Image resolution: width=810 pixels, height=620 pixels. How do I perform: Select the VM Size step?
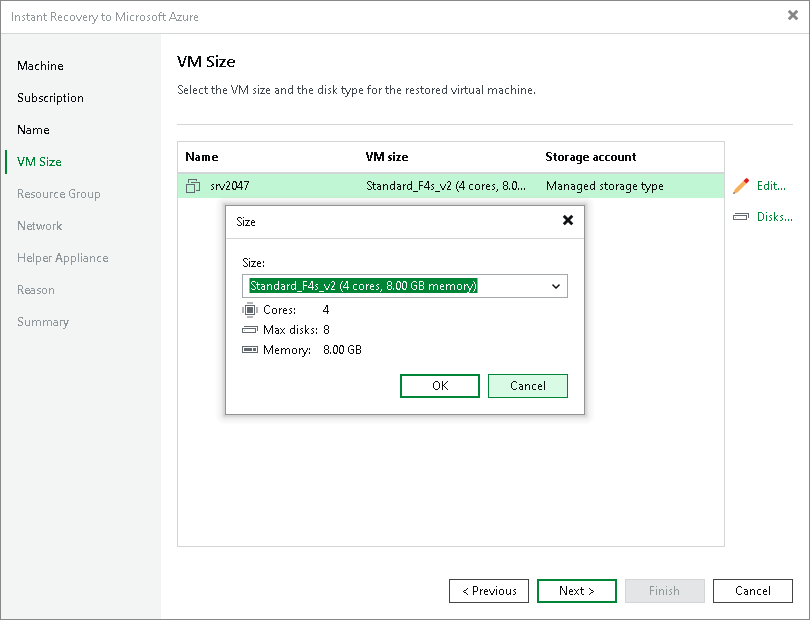tap(39, 162)
